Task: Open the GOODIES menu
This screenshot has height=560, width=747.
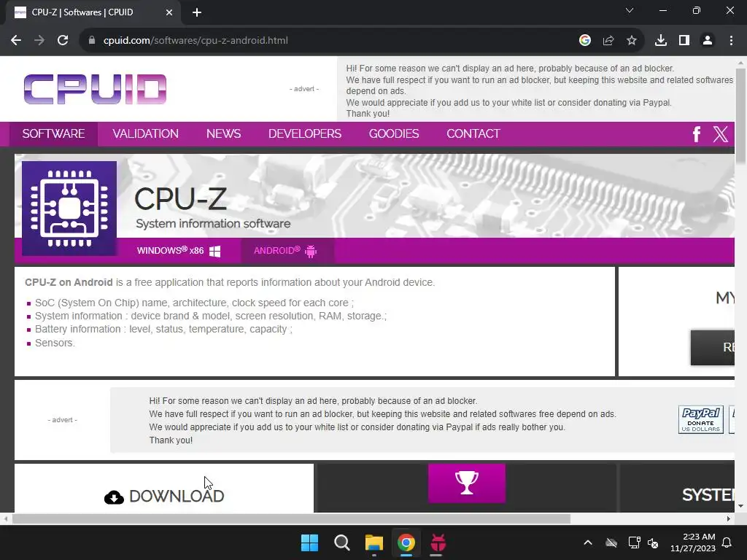Action: click(394, 134)
